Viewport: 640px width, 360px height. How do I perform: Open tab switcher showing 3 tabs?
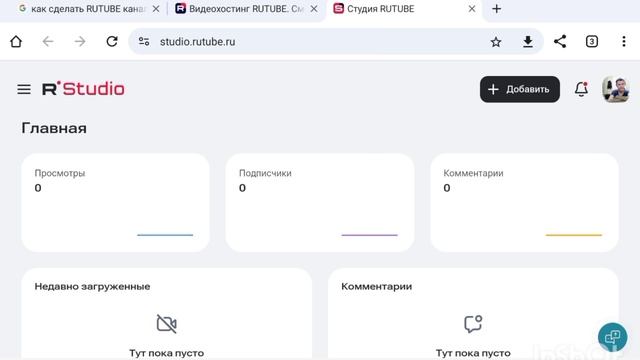[592, 42]
